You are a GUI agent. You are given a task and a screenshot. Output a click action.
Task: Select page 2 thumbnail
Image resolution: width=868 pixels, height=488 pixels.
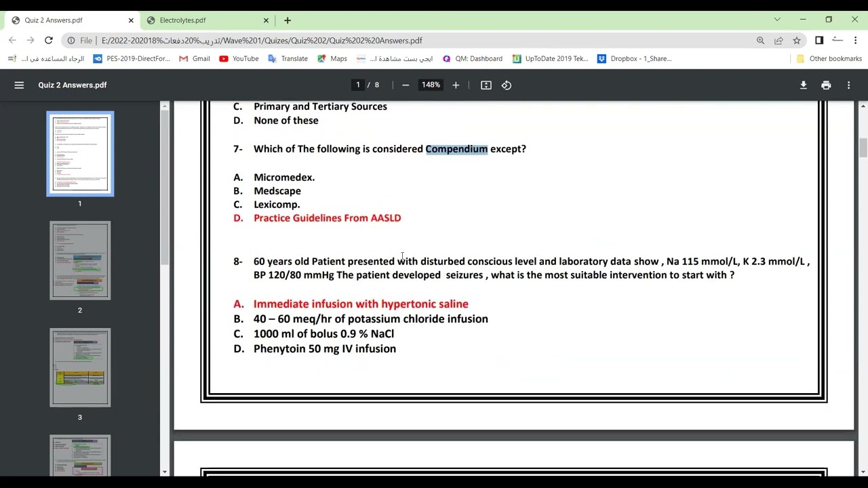point(80,260)
